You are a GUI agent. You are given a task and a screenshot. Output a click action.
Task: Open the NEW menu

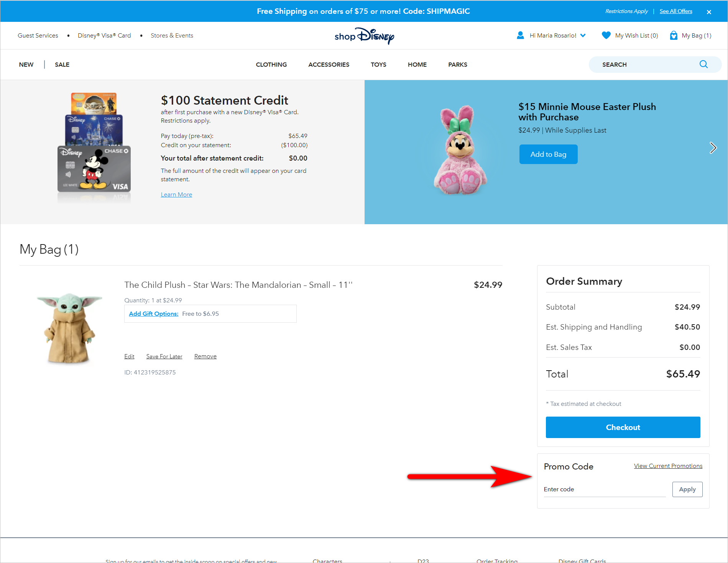coord(26,64)
